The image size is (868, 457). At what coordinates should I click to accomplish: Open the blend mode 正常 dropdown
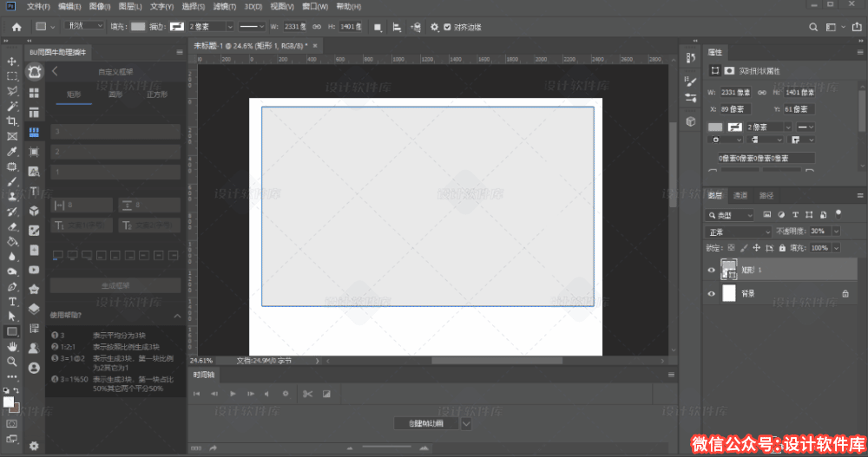(x=739, y=232)
